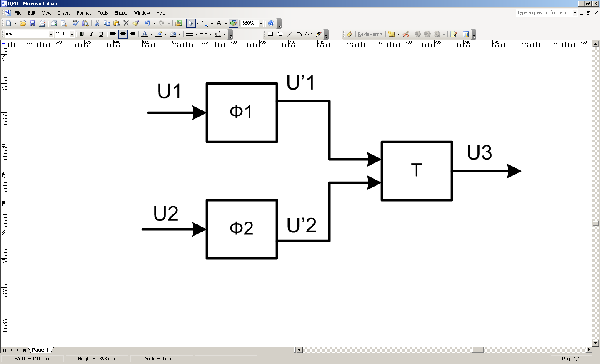This screenshot has width=600, height=364.
Task: Select the Ellipse drawing tool
Action: pos(280,34)
